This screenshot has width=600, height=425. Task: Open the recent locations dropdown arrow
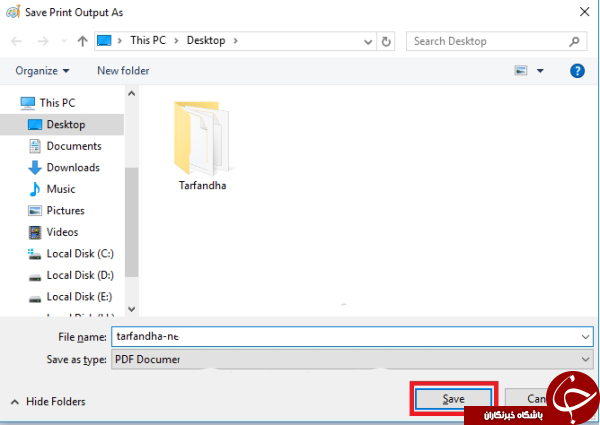pos(64,41)
